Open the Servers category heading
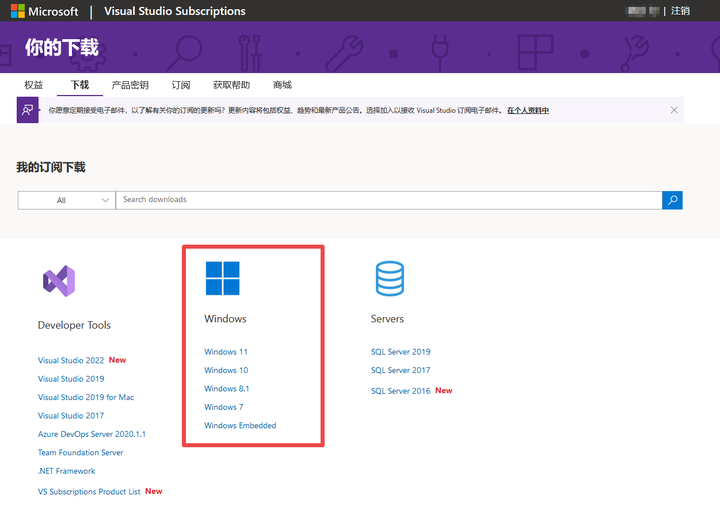Viewport: 720px width, 514px height. [x=387, y=319]
